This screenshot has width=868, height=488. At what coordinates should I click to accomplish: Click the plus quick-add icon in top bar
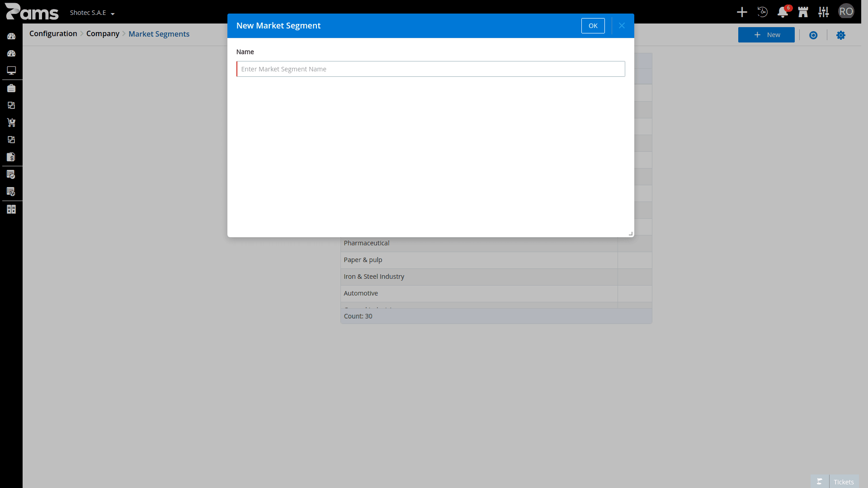(742, 12)
